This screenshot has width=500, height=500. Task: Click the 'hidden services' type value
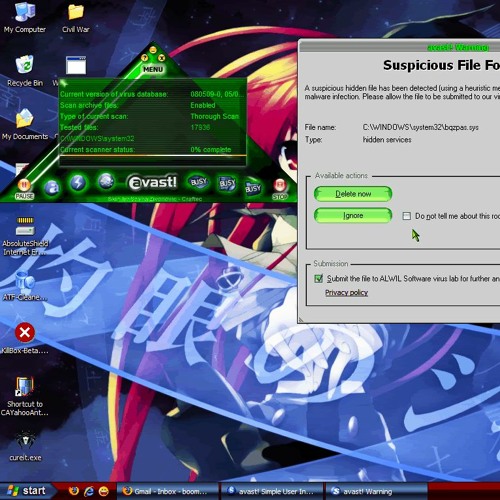[x=387, y=140]
